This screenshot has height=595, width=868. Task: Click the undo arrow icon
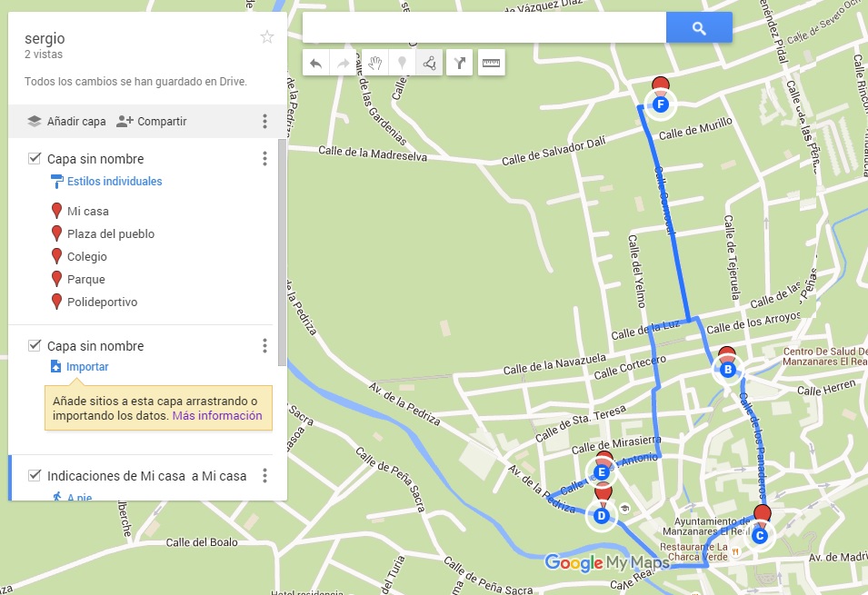pos(316,62)
